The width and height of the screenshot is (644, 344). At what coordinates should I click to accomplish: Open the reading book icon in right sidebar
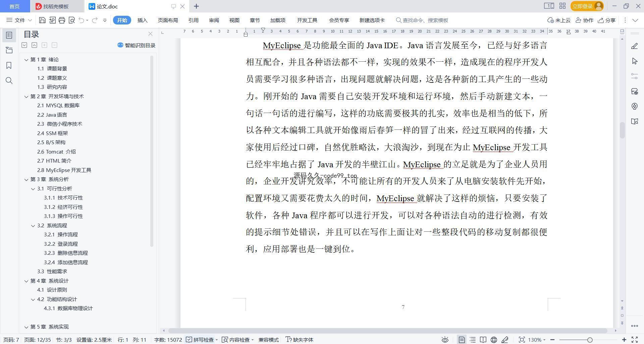[x=634, y=121]
